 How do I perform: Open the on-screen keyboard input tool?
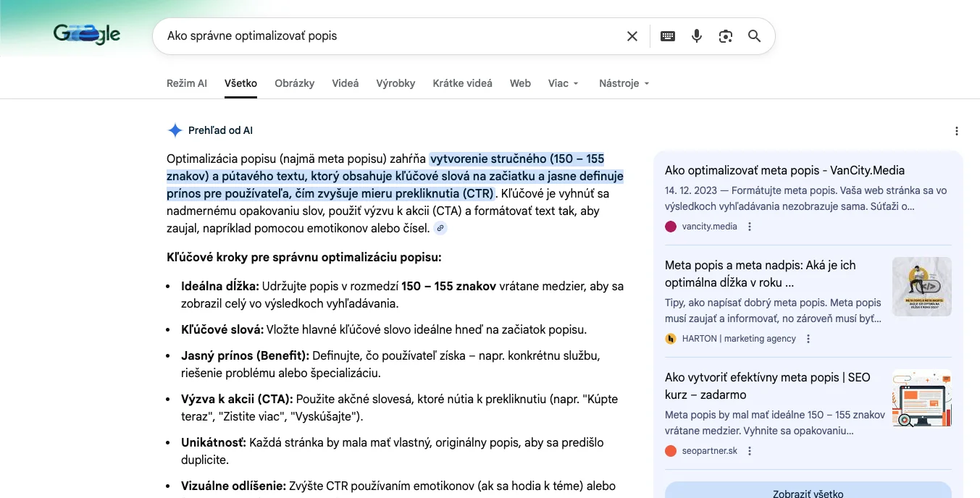click(x=668, y=36)
